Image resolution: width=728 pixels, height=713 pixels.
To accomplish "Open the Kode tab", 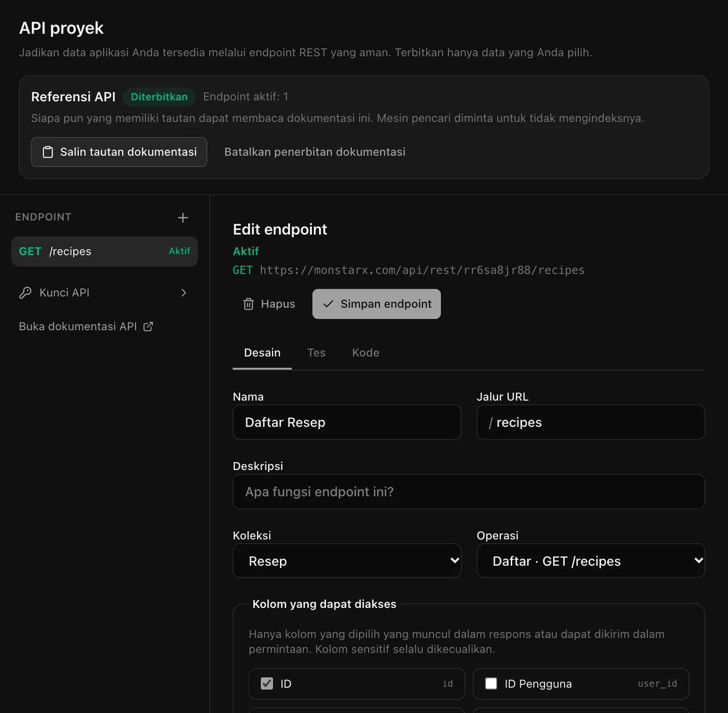I will pos(366,353).
